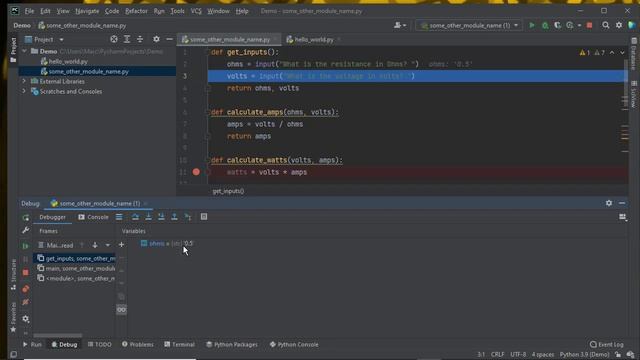Open Project panel gear options

[156, 39]
